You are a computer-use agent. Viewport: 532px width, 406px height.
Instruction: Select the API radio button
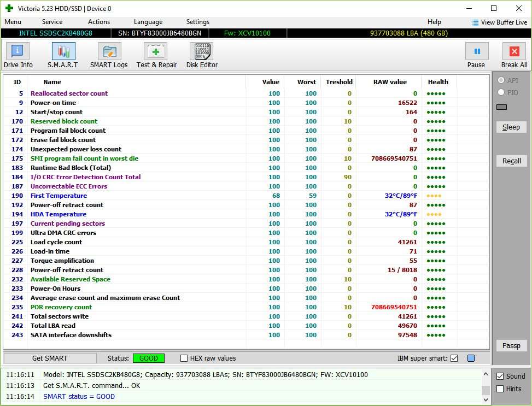[x=500, y=80]
